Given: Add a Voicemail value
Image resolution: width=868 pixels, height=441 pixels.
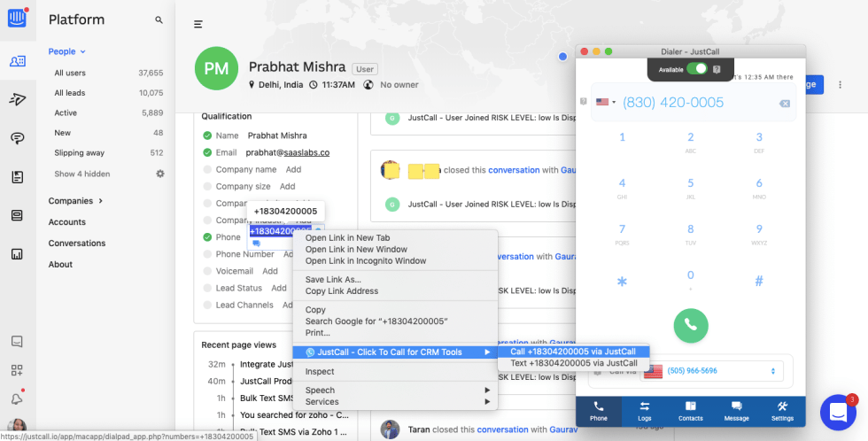Looking at the screenshot, I should (270, 271).
